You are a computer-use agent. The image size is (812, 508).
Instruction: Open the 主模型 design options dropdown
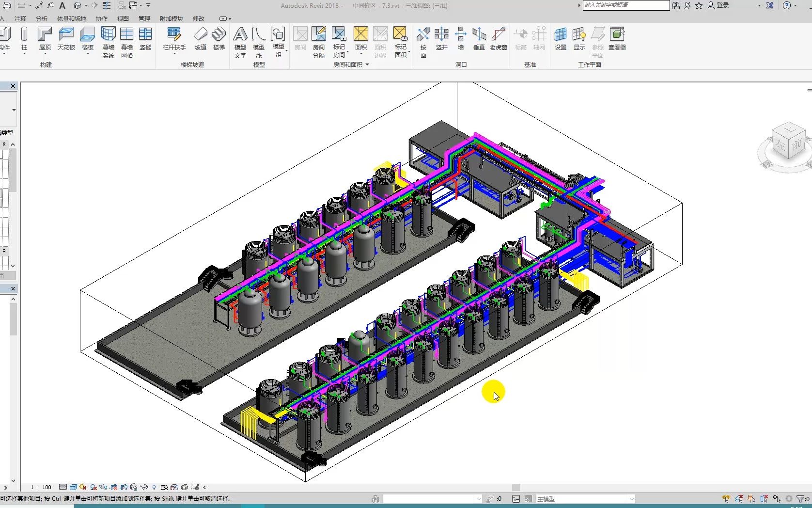631,499
